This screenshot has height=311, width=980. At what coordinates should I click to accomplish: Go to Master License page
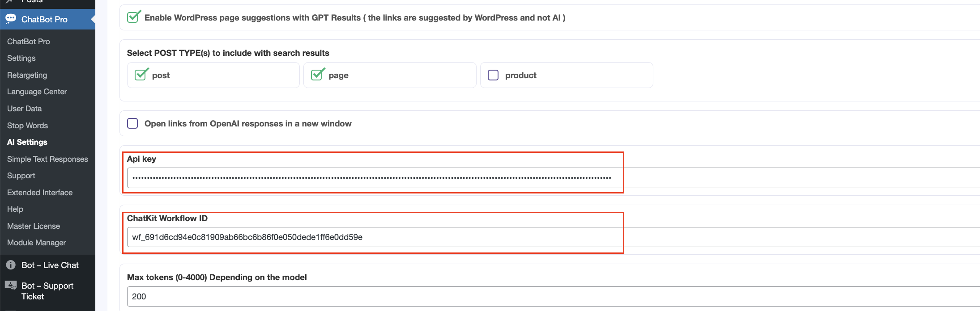34,226
